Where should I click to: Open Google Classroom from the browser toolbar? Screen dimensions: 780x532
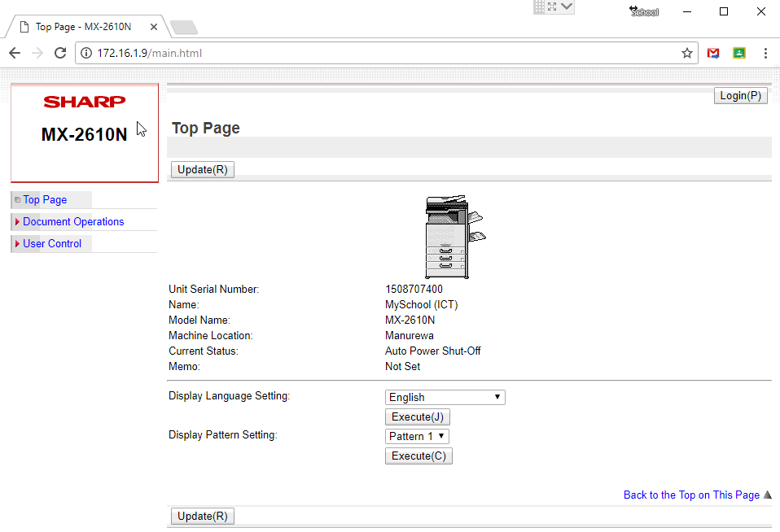pos(739,52)
